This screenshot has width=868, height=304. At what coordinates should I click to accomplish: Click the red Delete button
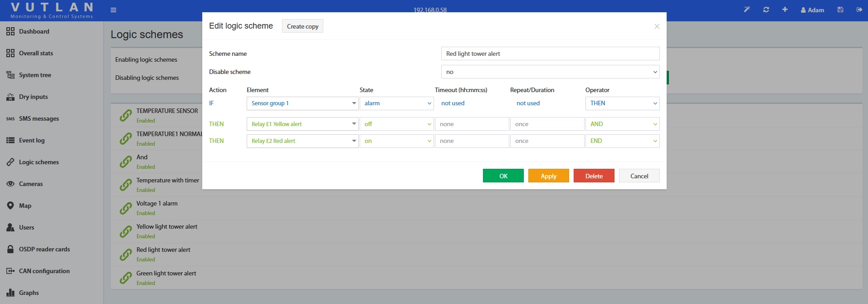tap(594, 176)
